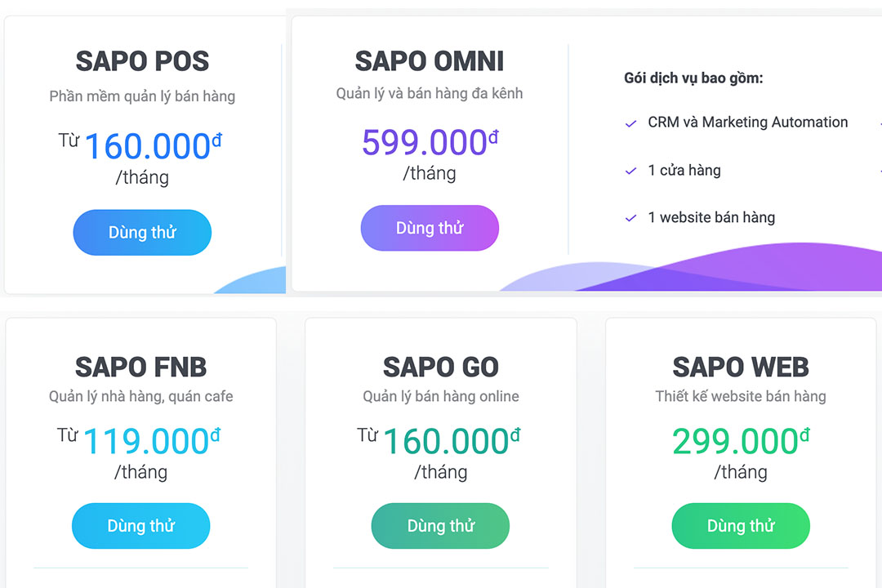The image size is (882, 588).
Task: Click the 299.000đ price for SAPO WEB
Action: [x=740, y=441]
